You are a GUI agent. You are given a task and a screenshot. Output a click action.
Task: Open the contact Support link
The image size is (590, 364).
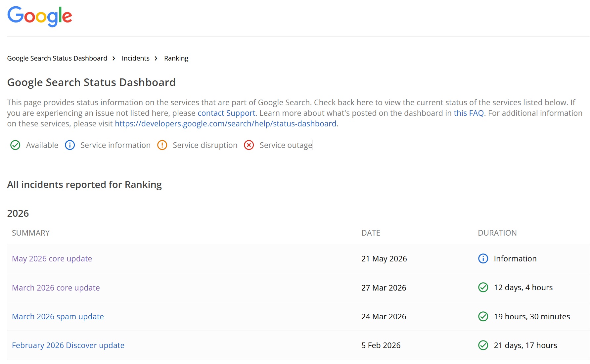coord(227,113)
